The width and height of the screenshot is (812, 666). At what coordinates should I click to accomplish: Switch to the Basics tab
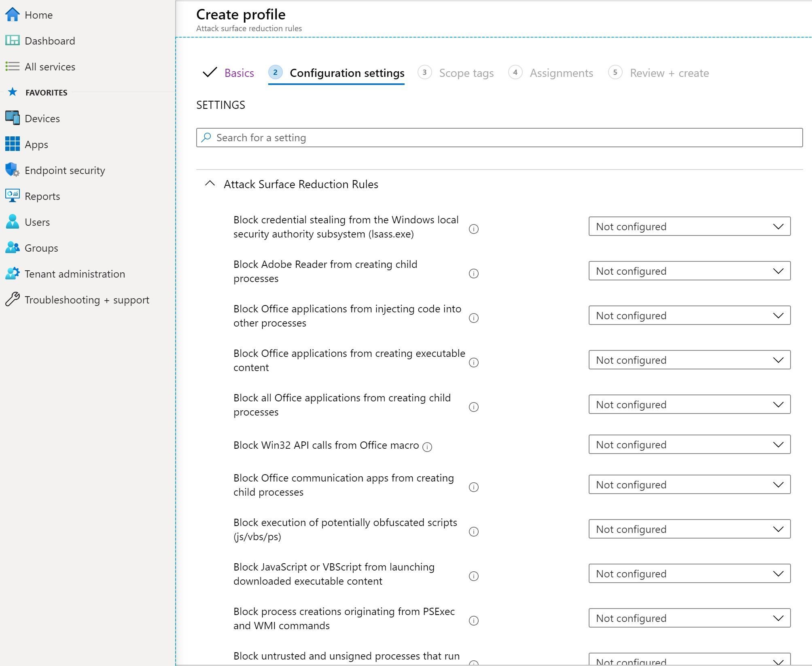pyautogui.click(x=239, y=72)
